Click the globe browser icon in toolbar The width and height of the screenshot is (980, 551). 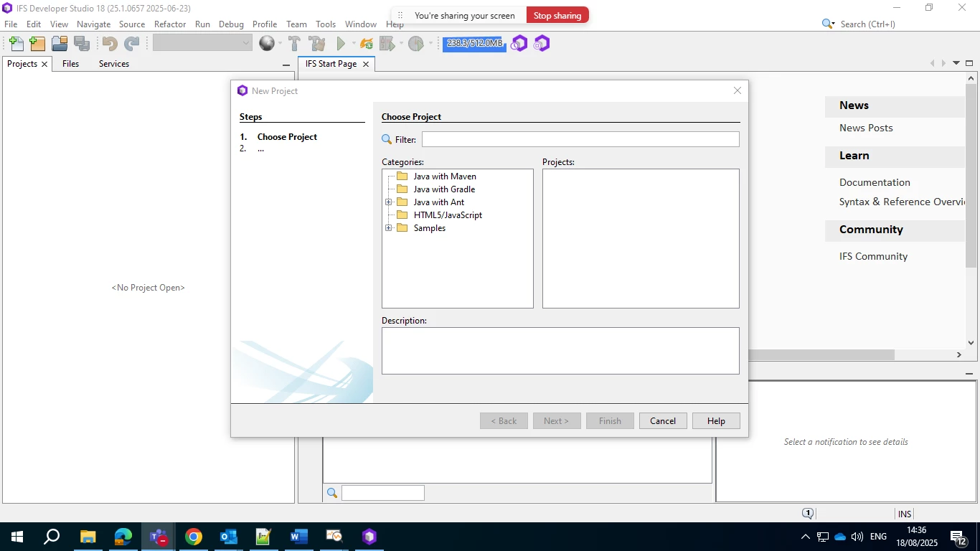267,44
